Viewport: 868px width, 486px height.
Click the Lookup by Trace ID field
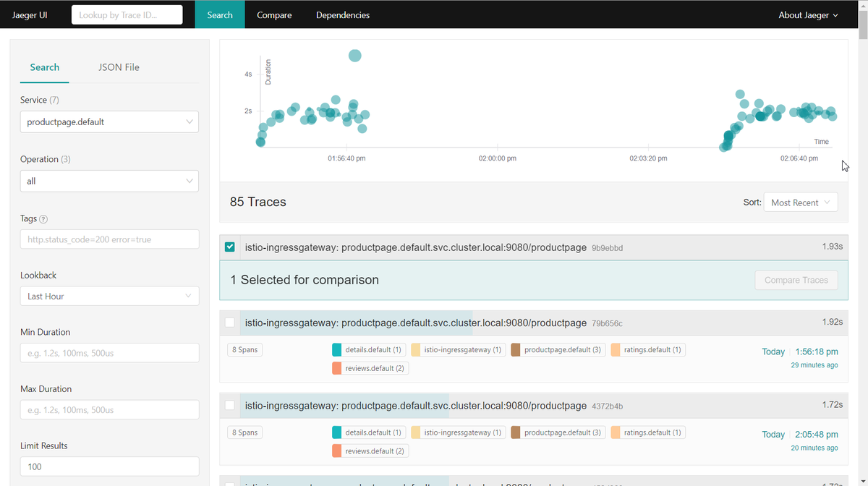(127, 14)
